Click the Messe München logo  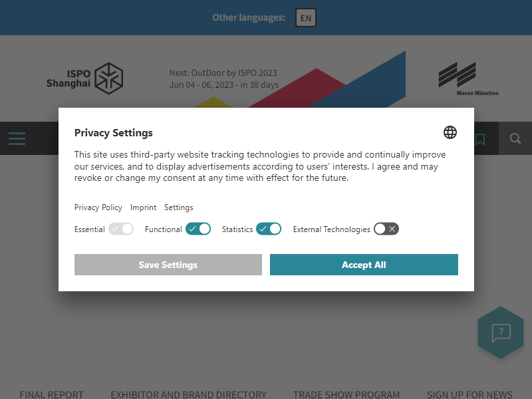coord(468,79)
